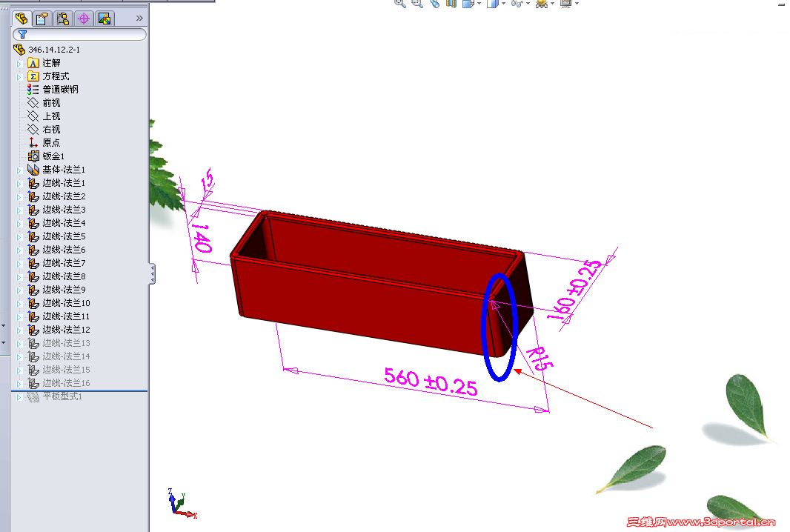This screenshot has width=790, height=532.
Task: Expand the 边线-法兰5 node
Action: click(19, 237)
